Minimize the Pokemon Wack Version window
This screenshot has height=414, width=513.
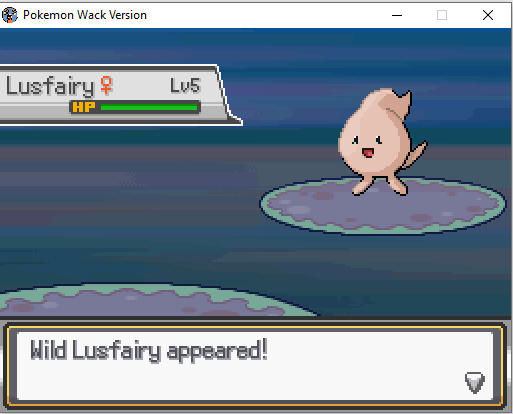[x=397, y=15]
